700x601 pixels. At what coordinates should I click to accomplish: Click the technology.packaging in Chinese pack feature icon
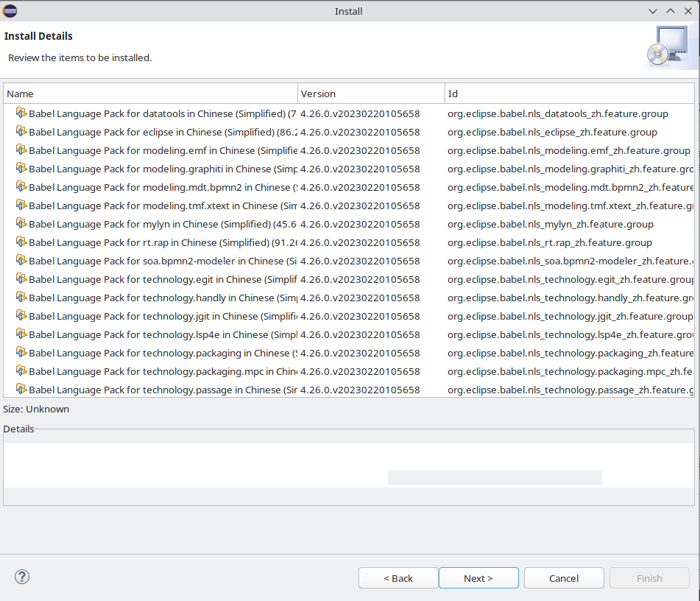pyautogui.click(x=21, y=351)
